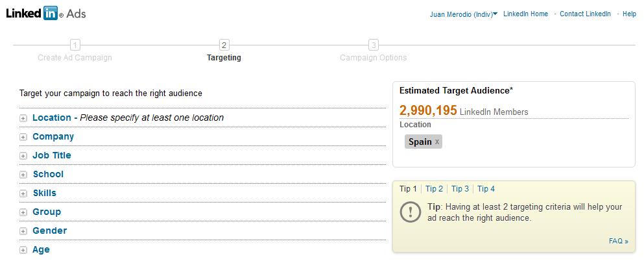Click the Estimated Target Audience heading
The image size is (644, 261).
(457, 91)
